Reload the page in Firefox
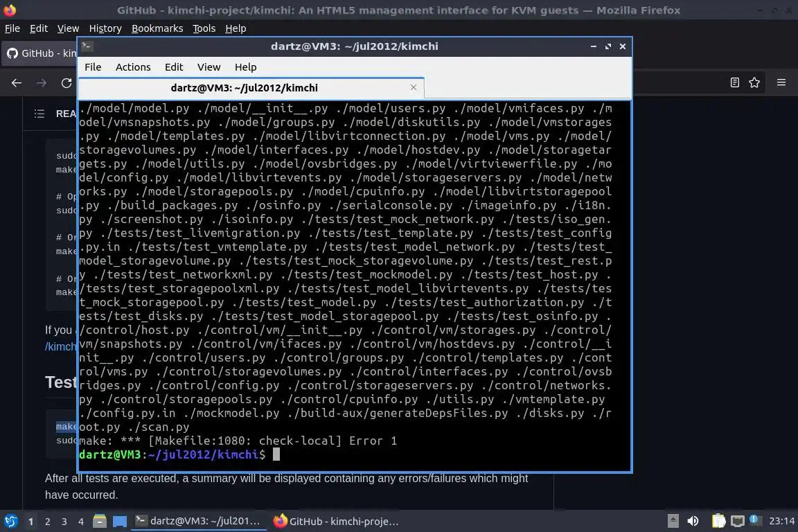This screenshot has height=532, width=798. coord(66,83)
